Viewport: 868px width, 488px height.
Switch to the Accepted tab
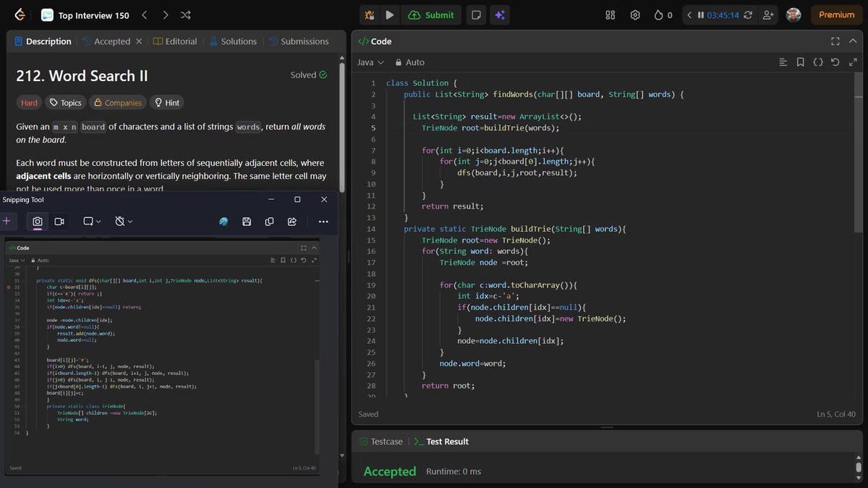tap(105, 41)
